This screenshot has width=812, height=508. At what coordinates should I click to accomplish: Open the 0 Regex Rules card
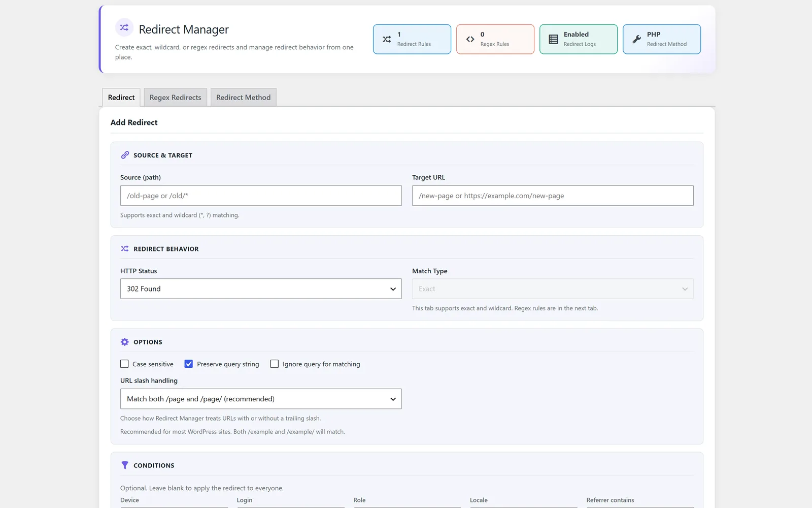pos(495,39)
